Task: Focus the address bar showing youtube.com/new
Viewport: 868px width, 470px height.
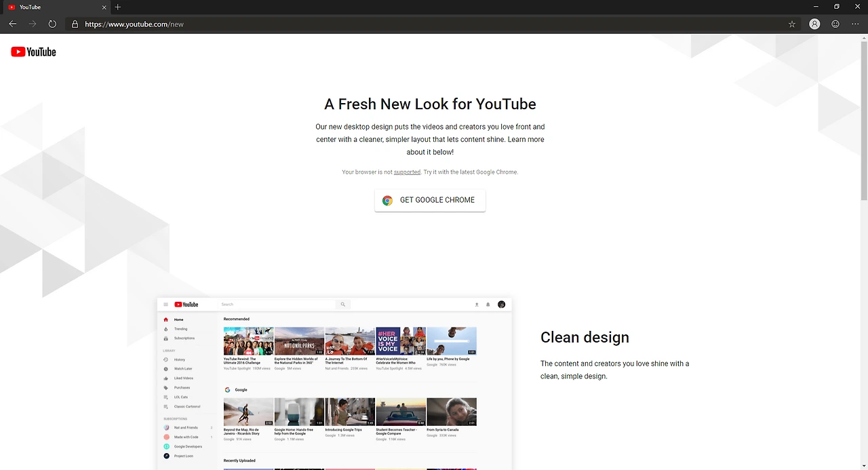Action: (434, 24)
